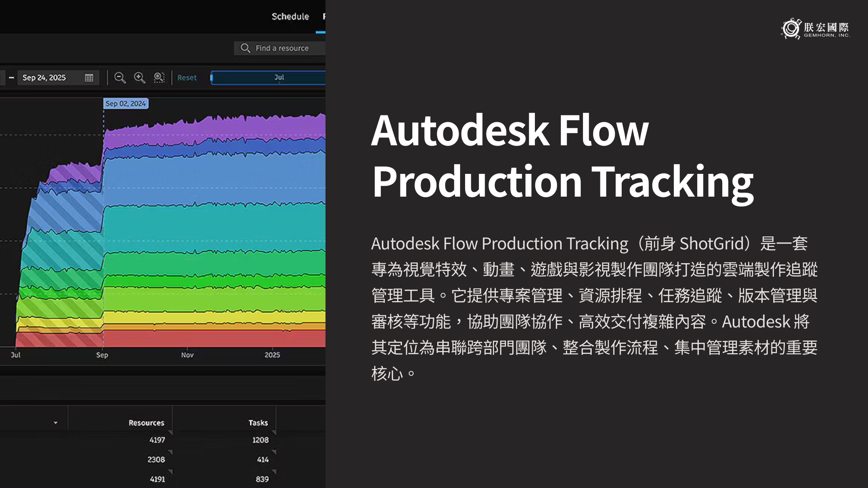Image resolution: width=868 pixels, height=488 pixels.
Task: Zoom in the timeline chart
Action: tap(139, 78)
